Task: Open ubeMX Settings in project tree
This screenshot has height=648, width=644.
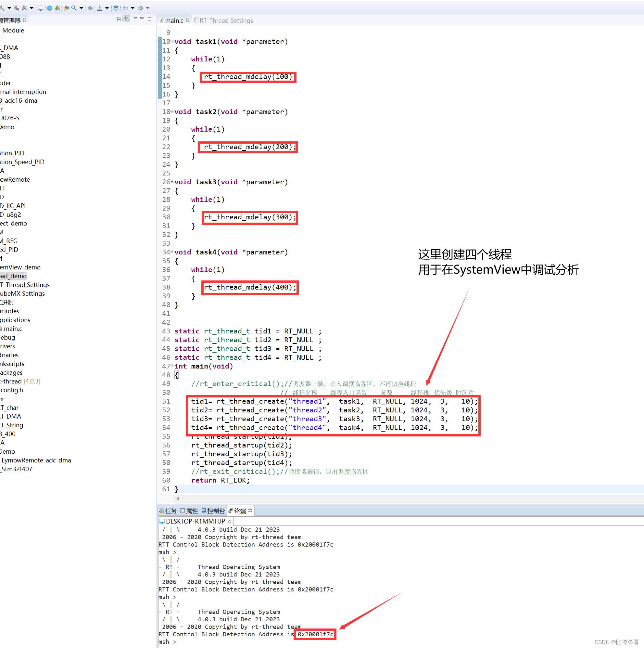Action: 22,293
